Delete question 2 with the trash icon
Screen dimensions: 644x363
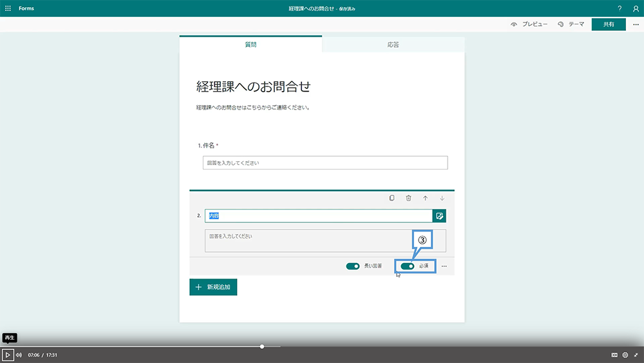(x=408, y=198)
